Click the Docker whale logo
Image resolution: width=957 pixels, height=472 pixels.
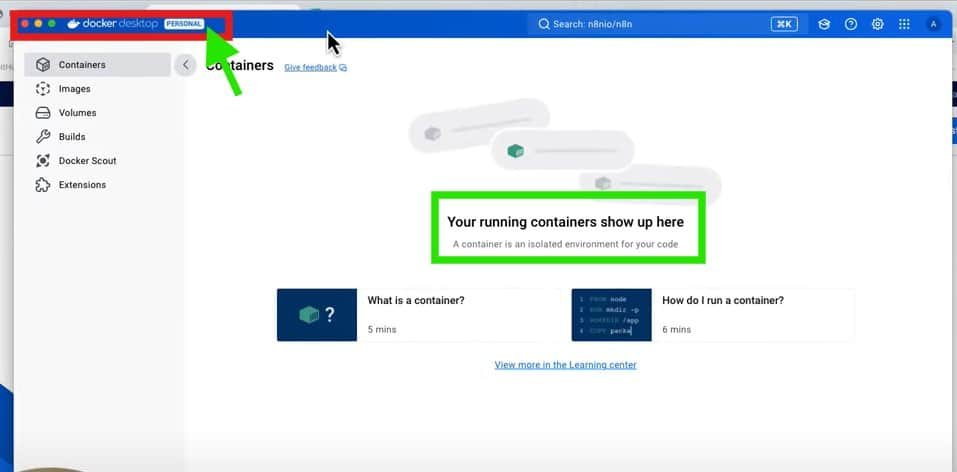73,24
